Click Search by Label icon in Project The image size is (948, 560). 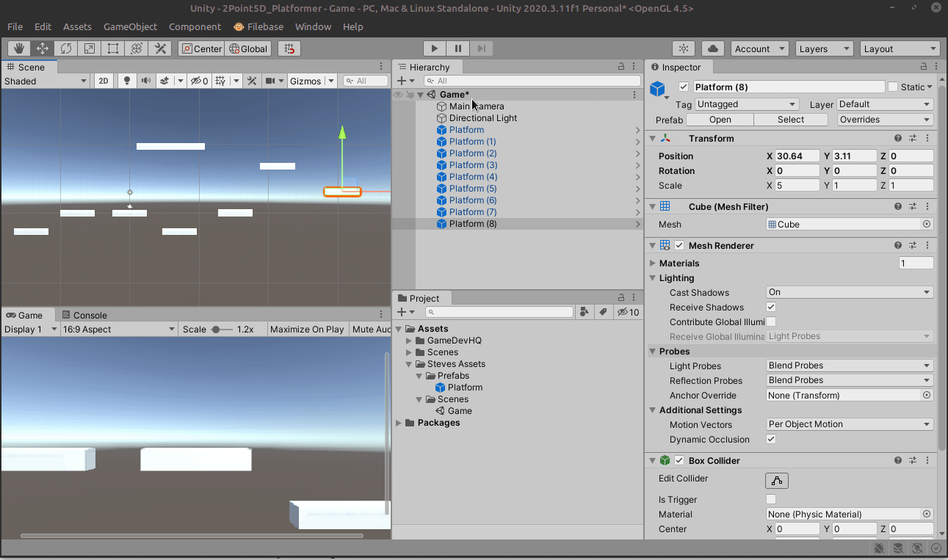point(603,312)
